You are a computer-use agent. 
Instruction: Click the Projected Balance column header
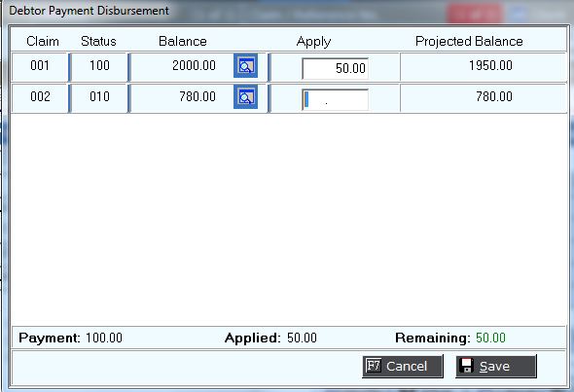pyautogui.click(x=469, y=41)
